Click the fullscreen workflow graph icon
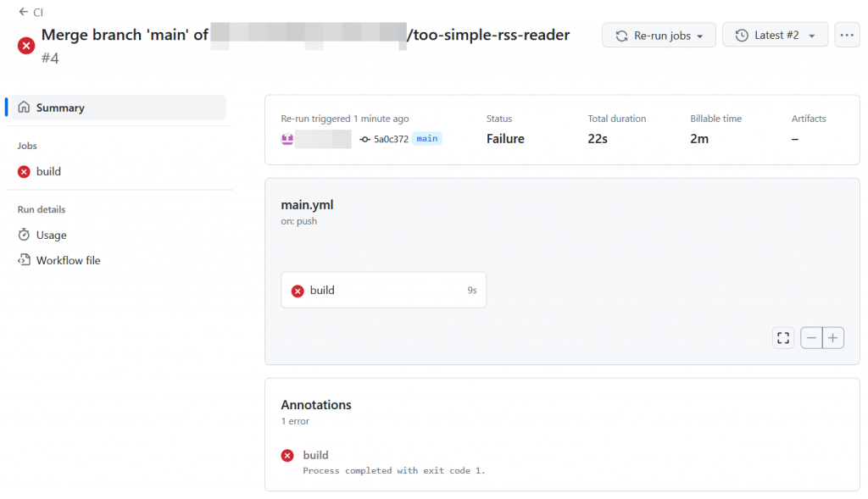The image size is (868, 499). [x=783, y=338]
